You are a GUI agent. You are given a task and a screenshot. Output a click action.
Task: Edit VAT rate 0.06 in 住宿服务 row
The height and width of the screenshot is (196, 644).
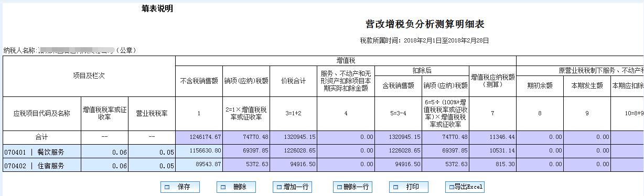[104, 166]
